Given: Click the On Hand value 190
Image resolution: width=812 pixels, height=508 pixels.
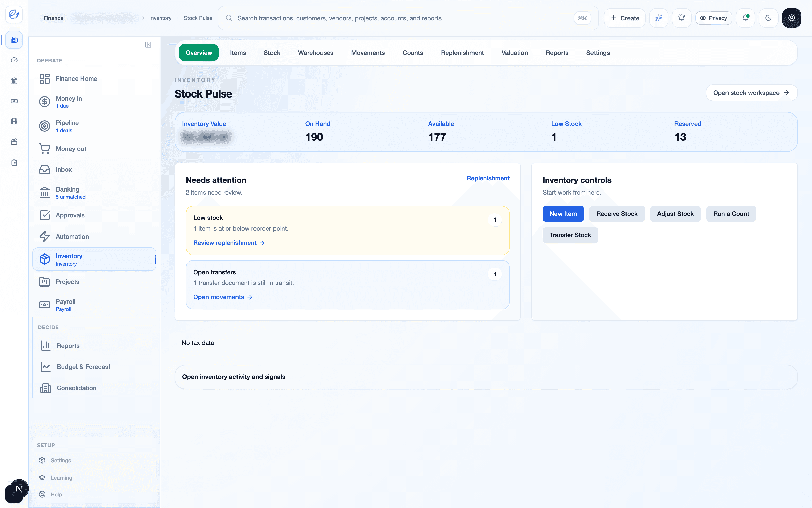Looking at the screenshot, I should [314, 137].
